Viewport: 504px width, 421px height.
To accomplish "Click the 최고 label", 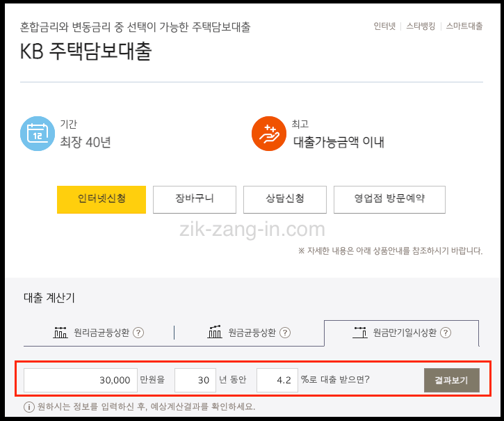I will point(300,125).
